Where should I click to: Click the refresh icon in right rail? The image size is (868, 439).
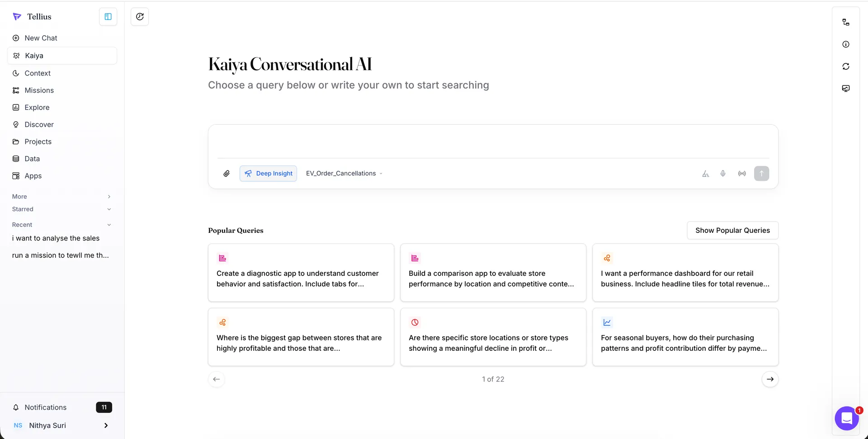coord(846,66)
